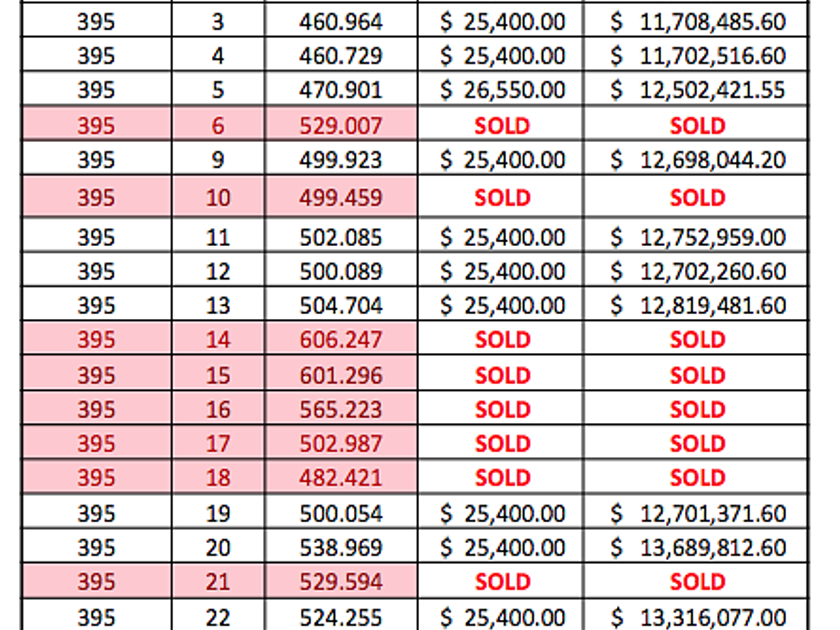
Task: Click the total $13,316,077.00 cell
Action: click(x=698, y=618)
